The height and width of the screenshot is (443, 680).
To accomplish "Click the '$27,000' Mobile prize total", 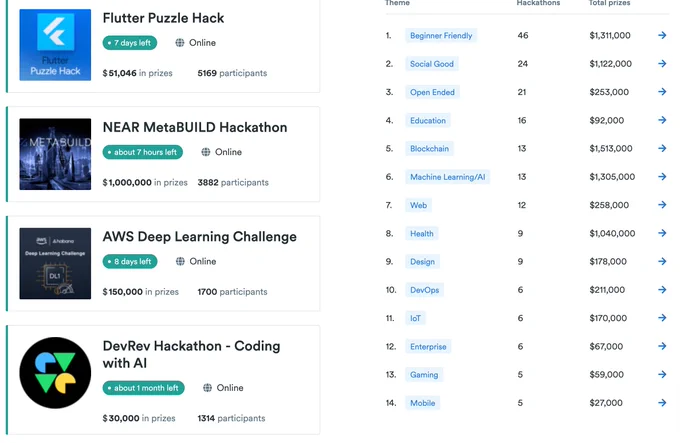I will pos(606,403).
